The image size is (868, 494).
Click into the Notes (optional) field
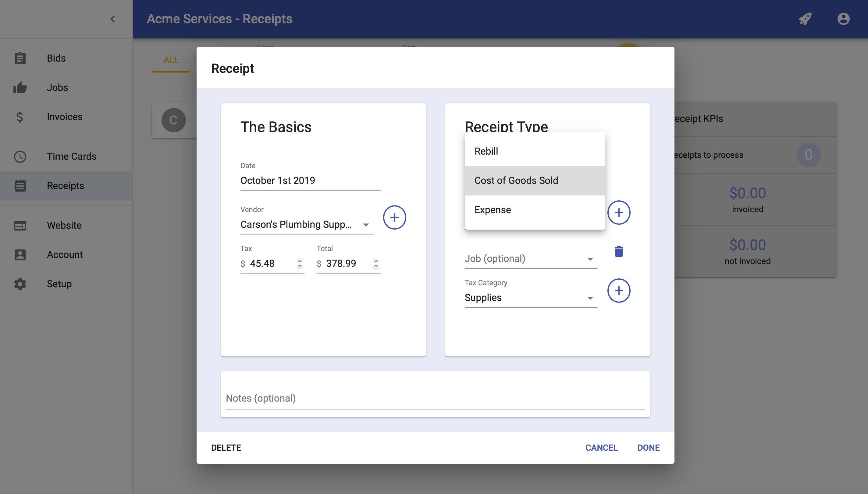tap(435, 398)
